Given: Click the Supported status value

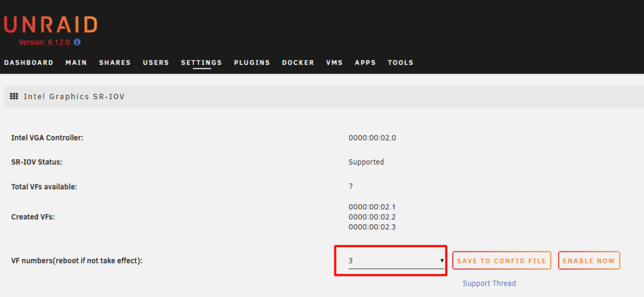Looking at the screenshot, I should coord(366,162).
